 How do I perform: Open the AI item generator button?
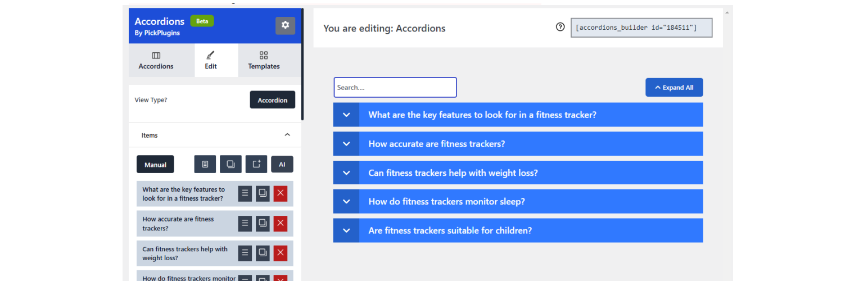tap(282, 164)
